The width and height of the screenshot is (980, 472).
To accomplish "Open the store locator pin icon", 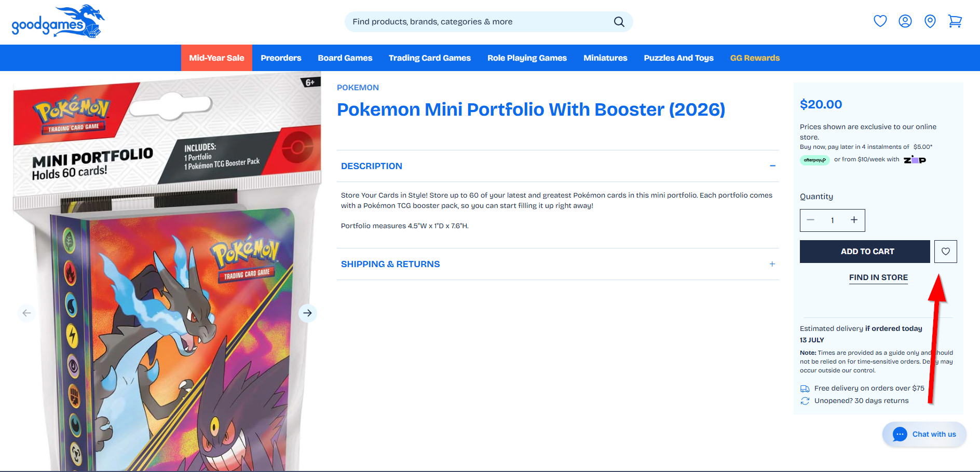I will coord(930,21).
